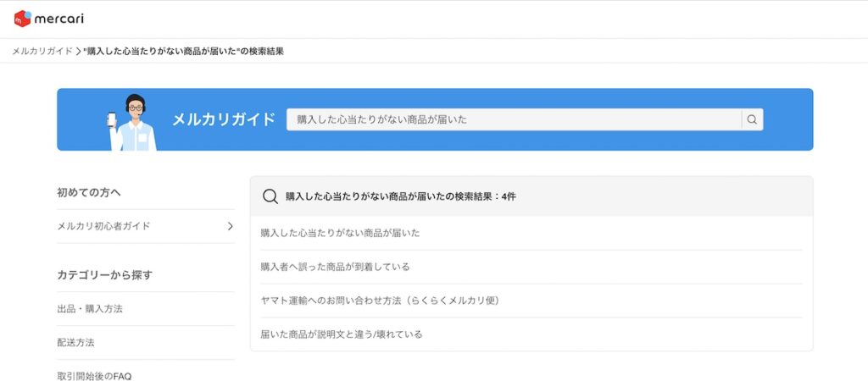Click the mercari wordmark text

pyautogui.click(x=58, y=19)
